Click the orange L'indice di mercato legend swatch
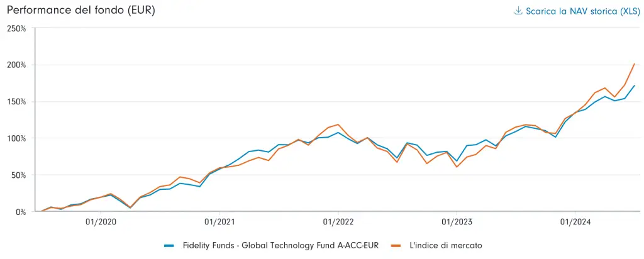This screenshot has width=644, height=259. 396,245
